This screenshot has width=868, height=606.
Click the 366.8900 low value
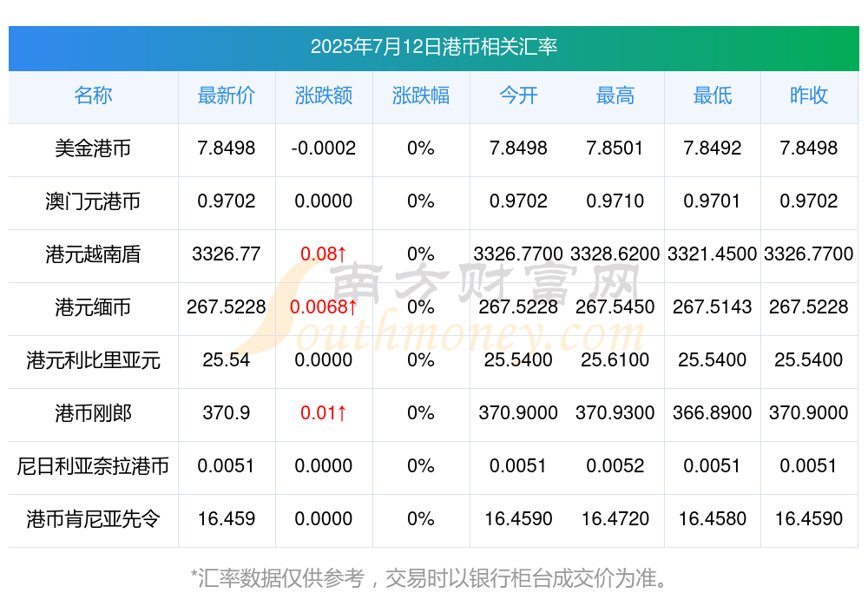point(713,412)
